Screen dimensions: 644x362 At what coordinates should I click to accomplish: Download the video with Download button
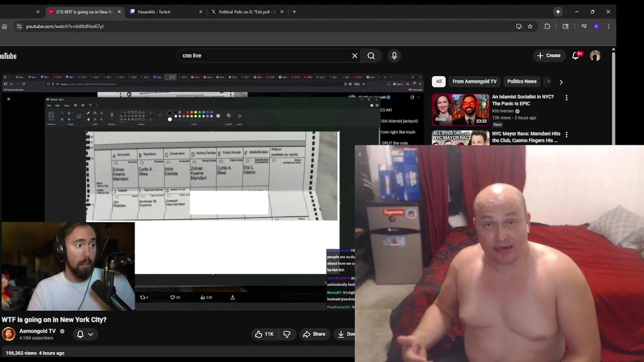click(346, 334)
